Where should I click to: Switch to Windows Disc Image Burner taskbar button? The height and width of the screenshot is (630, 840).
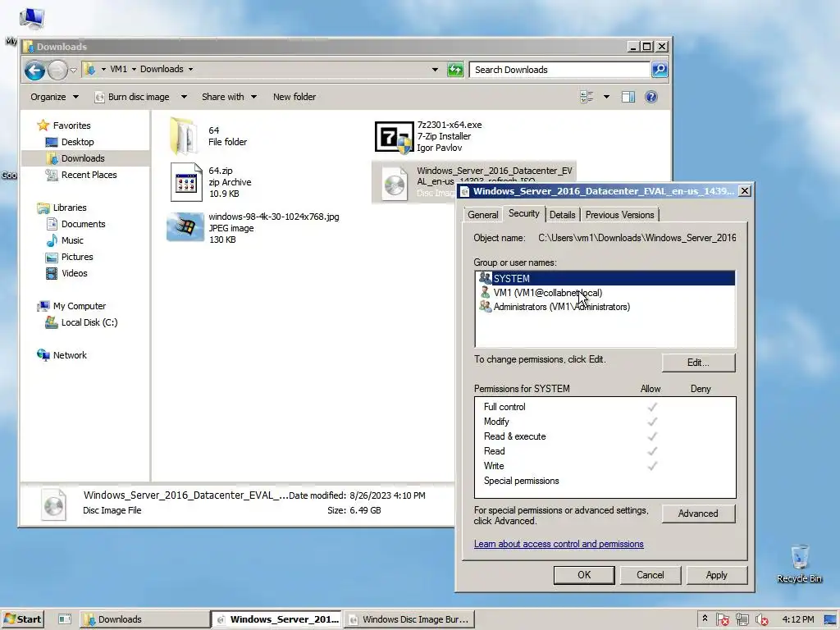pyautogui.click(x=409, y=619)
